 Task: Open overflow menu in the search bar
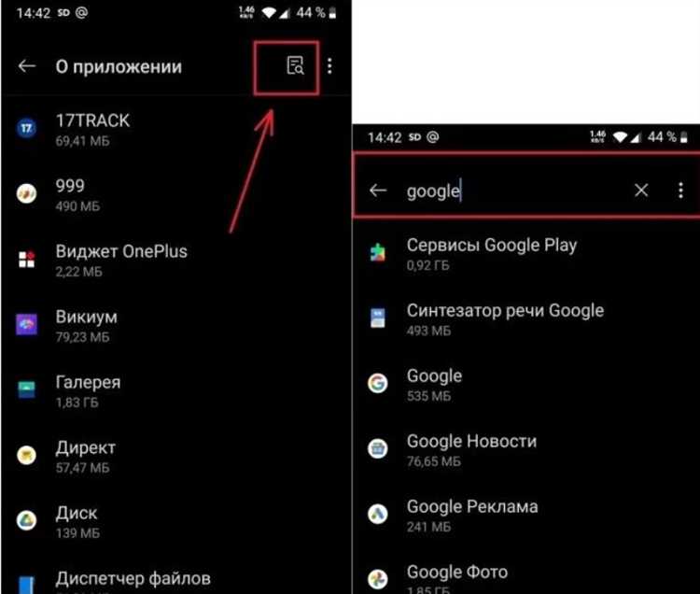click(680, 191)
